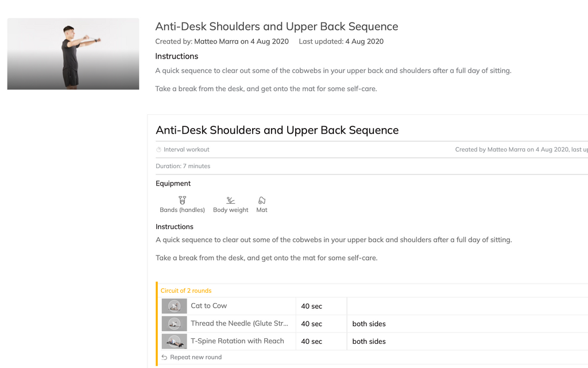
Task: Select the Thread the Needle exercise name
Action: [240, 324]
